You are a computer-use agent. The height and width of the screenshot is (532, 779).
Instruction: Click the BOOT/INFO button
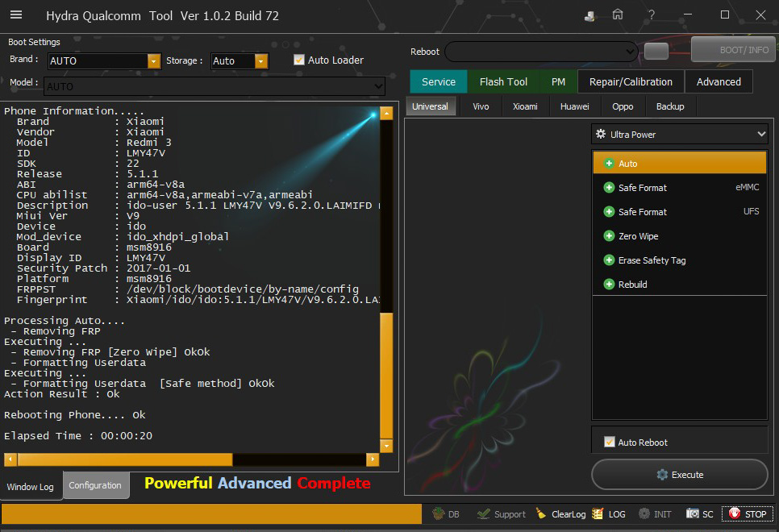[733, 50]
